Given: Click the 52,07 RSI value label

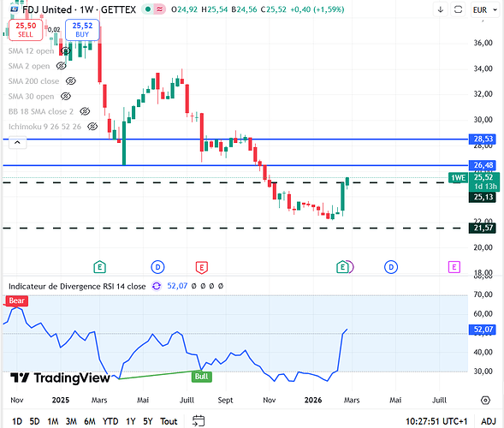Looking at the screenshot, I should point(483,330).
